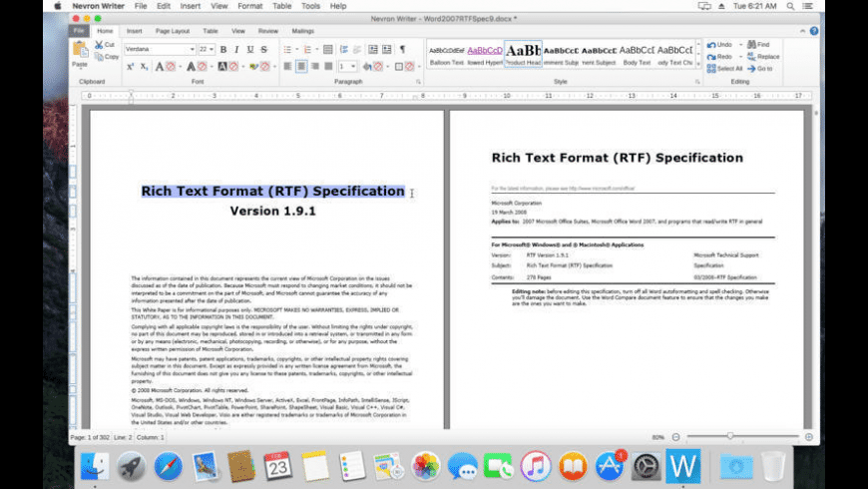Open the font size dropdown showing 22

207,49
